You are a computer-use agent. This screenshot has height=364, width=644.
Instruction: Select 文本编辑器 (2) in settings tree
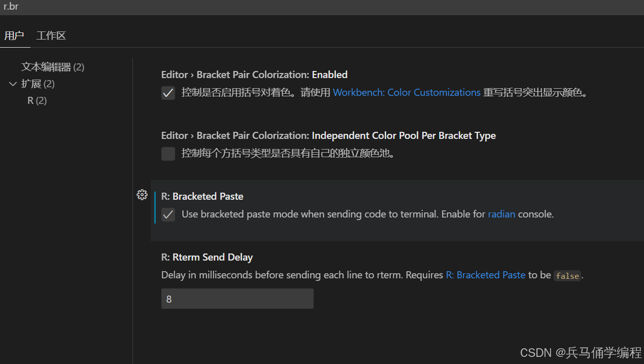pos(53,67)
